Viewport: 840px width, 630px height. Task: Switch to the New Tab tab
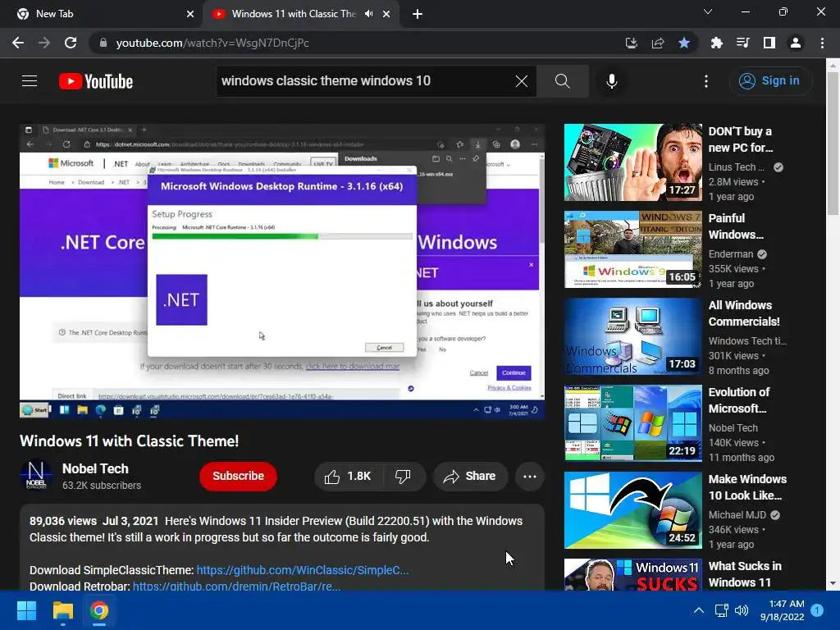click(101, 14)
